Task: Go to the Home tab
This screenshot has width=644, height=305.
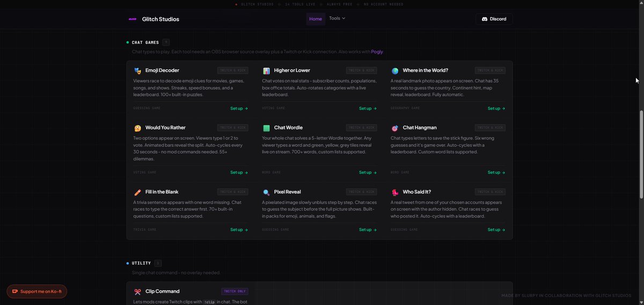Action: pos(316,19)
